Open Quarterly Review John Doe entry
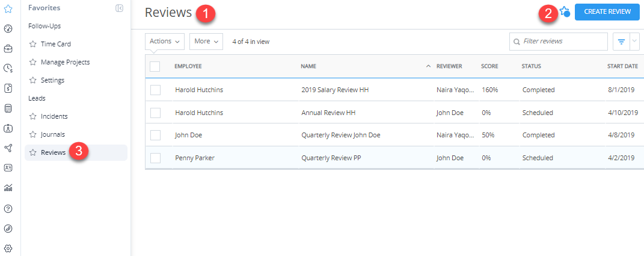 point(341,135)
